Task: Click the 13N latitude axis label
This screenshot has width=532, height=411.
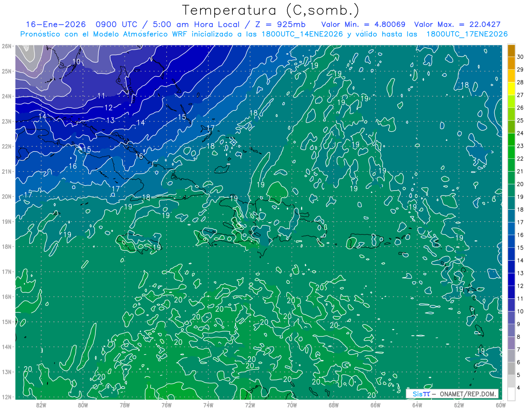Action: tap(6, 372)
